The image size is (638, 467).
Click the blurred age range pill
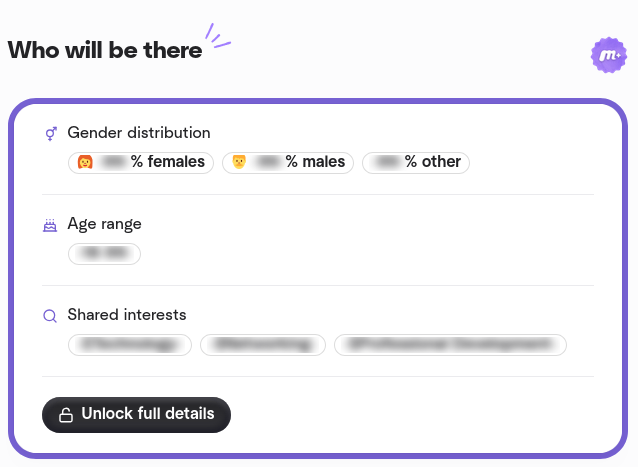pyautogui.click(x=104, y=254)
